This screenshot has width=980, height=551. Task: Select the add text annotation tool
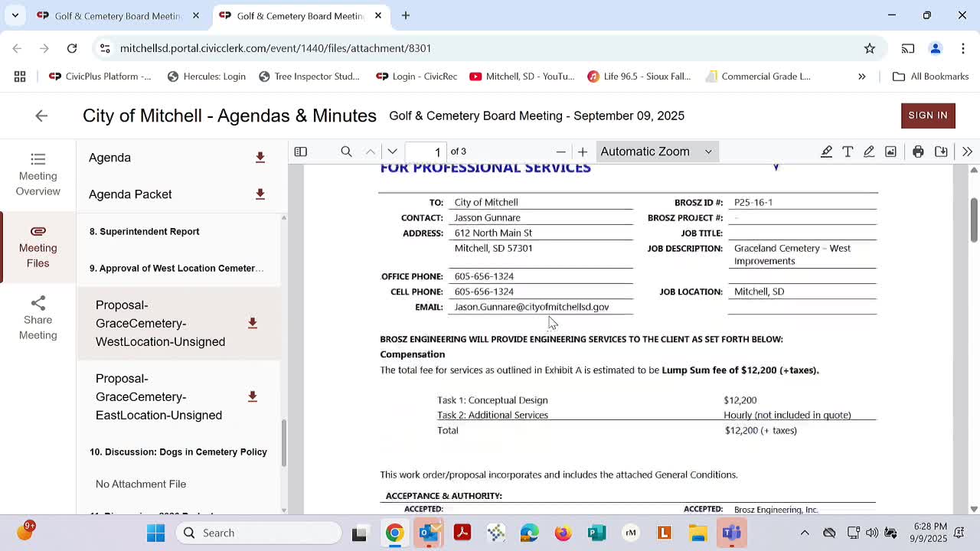pyautogui.click(x=848, y=152)
